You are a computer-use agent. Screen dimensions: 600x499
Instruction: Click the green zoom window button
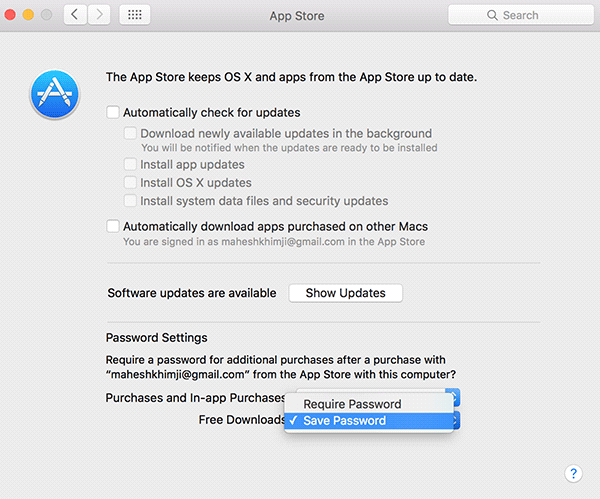click(48, 15)
